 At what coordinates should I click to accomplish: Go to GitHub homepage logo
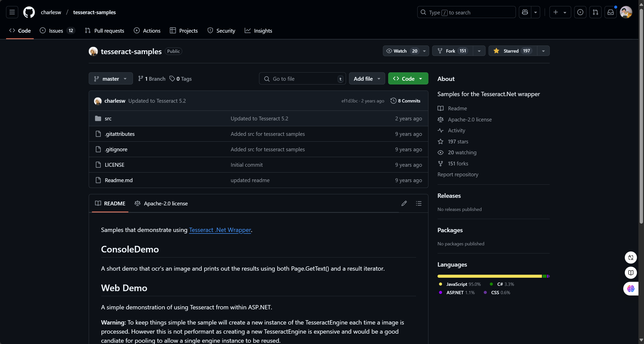(29, 12)
